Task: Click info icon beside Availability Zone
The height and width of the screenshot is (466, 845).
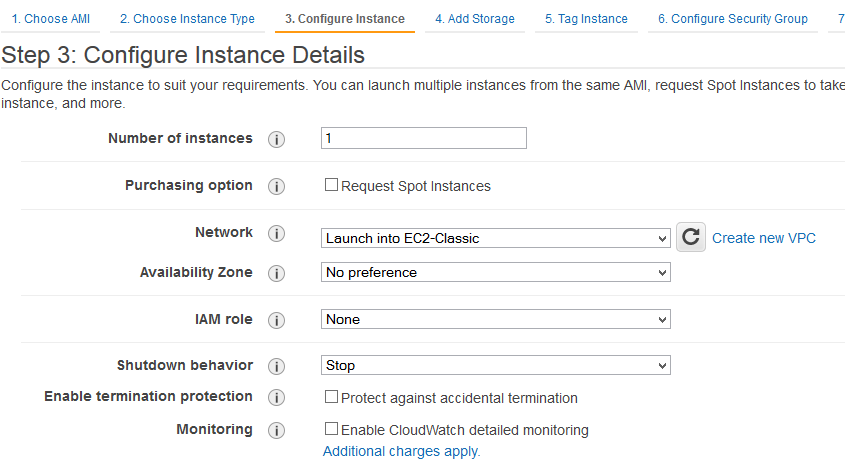Action: [277, 273]
